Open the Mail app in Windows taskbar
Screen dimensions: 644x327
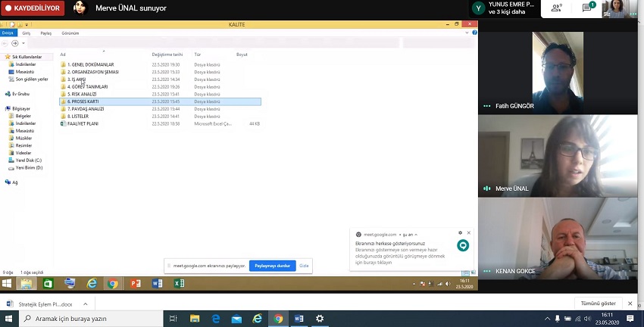point(236,319)
